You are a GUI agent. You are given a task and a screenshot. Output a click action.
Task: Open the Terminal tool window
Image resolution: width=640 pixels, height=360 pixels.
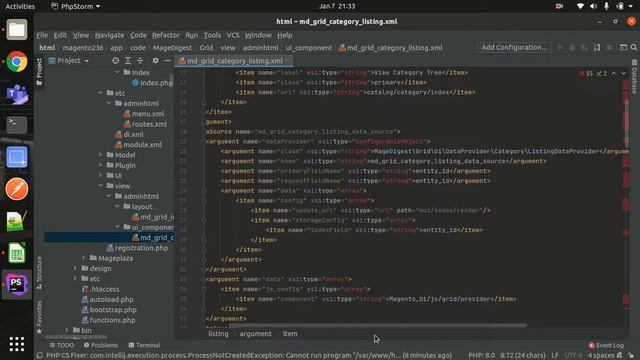pos(144,345)
